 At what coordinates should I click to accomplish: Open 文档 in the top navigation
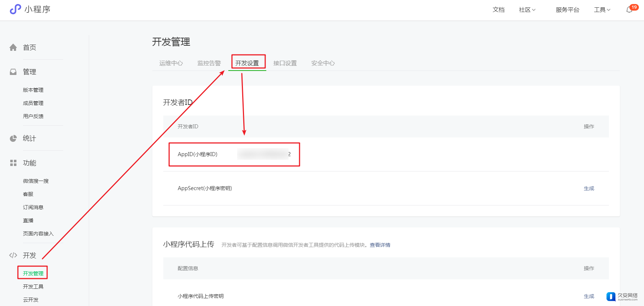coord(498,10)
